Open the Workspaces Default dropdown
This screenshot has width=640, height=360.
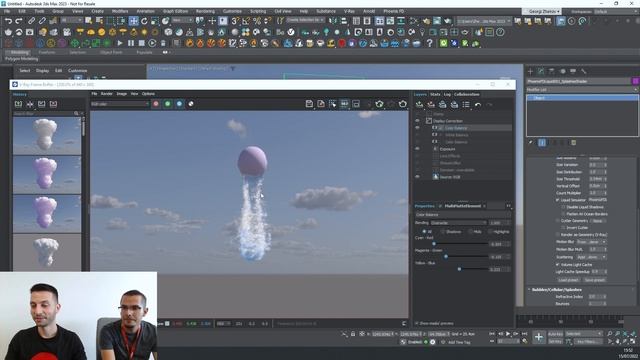[x=616, y=11]
